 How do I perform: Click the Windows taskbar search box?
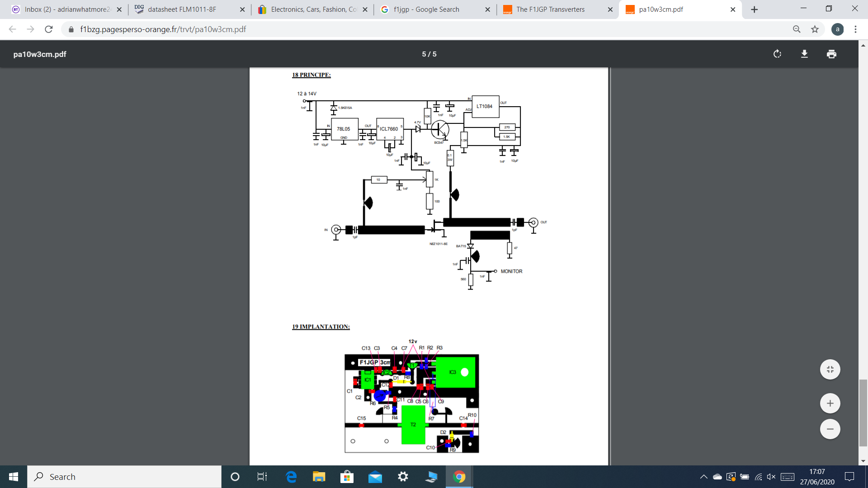click(124, 477)
